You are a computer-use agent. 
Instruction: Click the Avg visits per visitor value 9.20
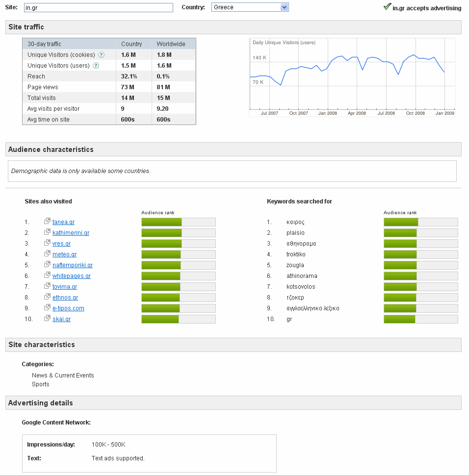tap(162, 109)
